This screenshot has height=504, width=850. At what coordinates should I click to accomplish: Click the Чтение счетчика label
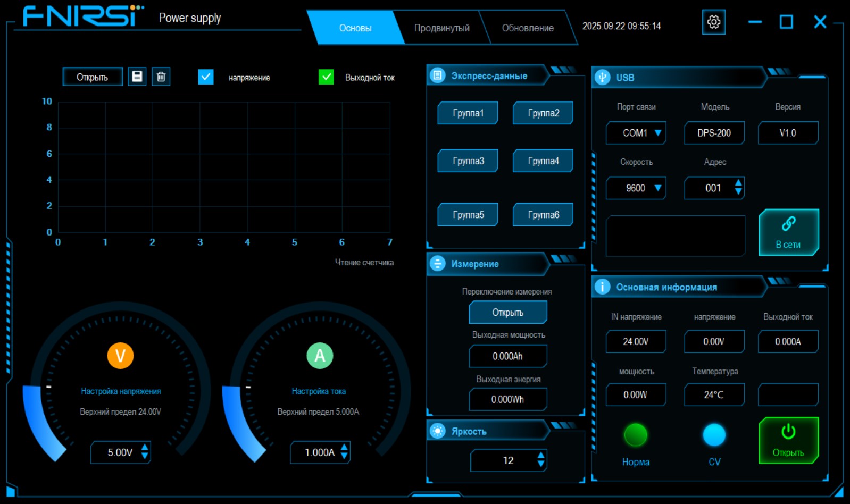(x=364, y=262)
